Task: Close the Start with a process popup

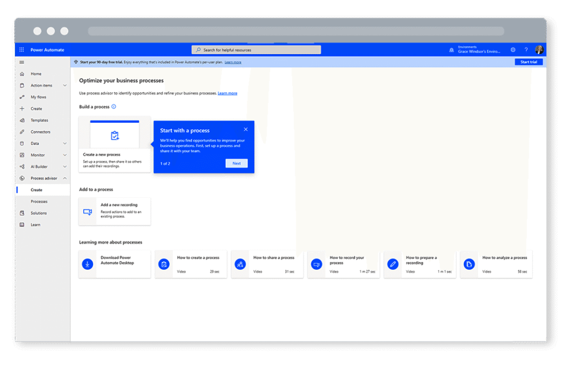Action: [x=246, y=129]
